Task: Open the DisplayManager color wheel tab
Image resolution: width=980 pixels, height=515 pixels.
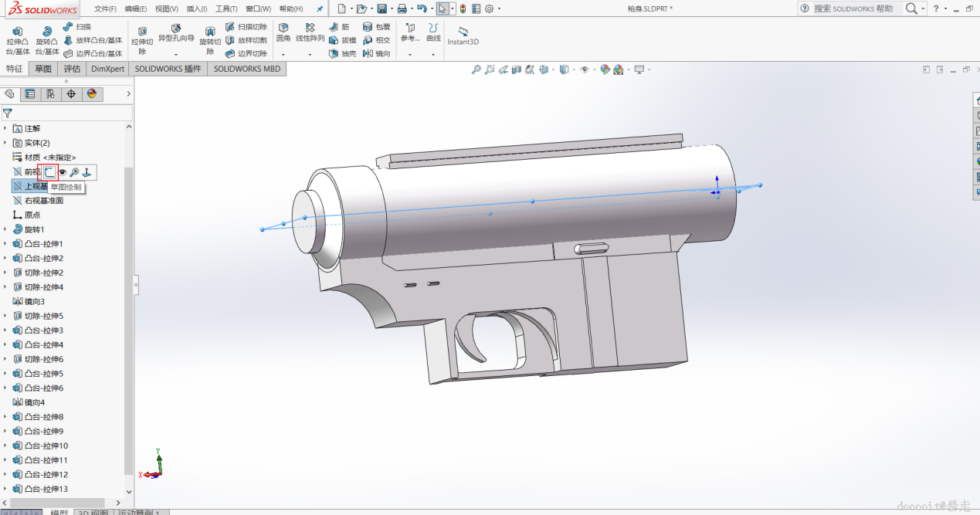Action: coord(92,94)
